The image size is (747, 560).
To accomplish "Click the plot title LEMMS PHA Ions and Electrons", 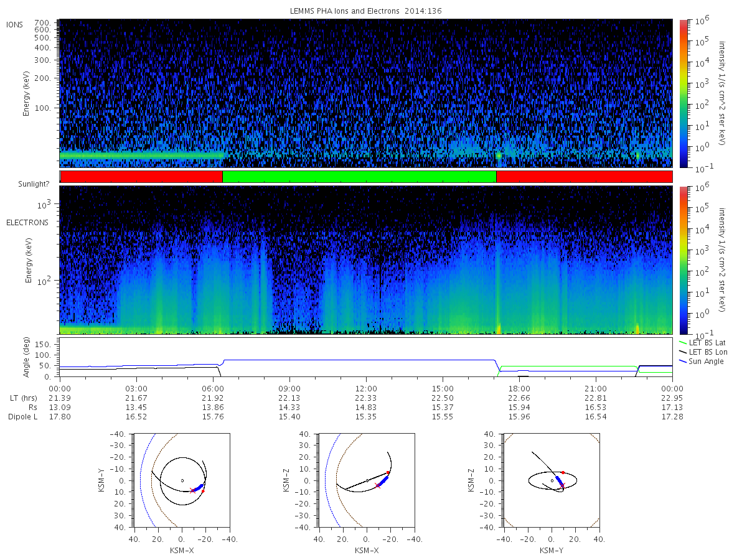I will point(366,11).
